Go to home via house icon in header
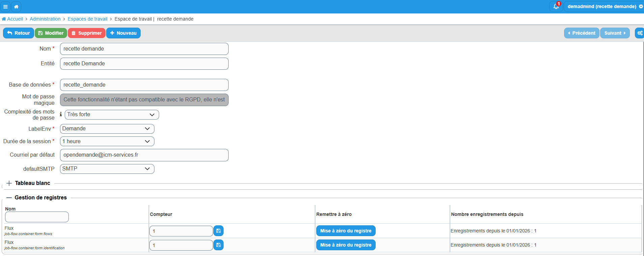Image resolution: width=644 pixels, height=256 pixels. (16, 6)
